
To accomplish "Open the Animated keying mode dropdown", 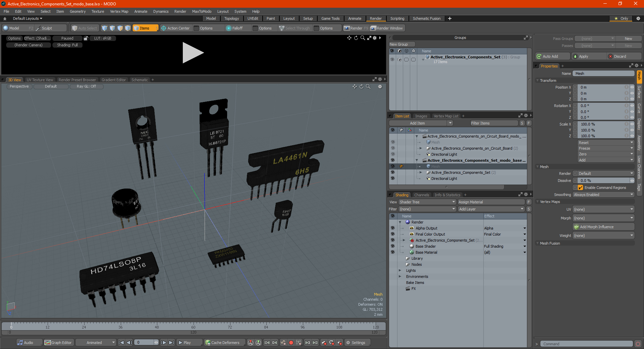I will (x=96, y=343).
